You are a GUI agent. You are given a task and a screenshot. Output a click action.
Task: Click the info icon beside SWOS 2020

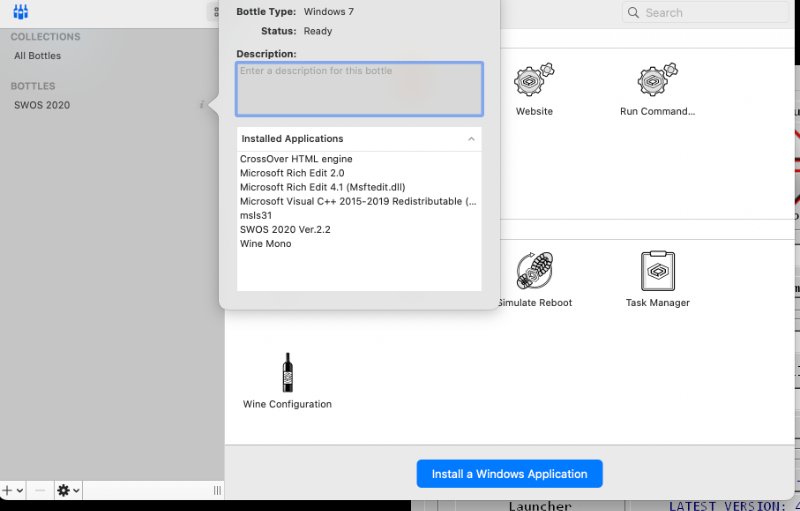[202, 105]
